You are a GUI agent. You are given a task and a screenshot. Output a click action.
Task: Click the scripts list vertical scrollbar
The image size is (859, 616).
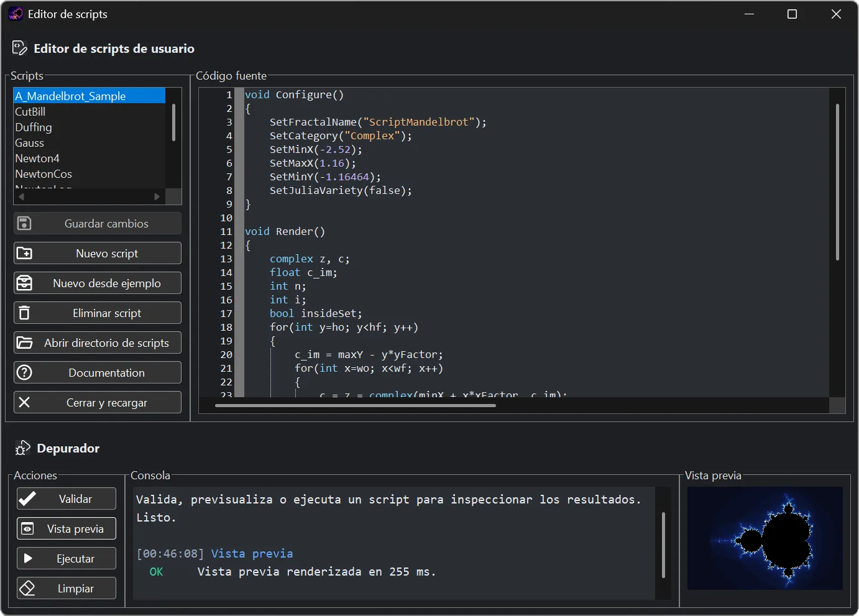173,122
